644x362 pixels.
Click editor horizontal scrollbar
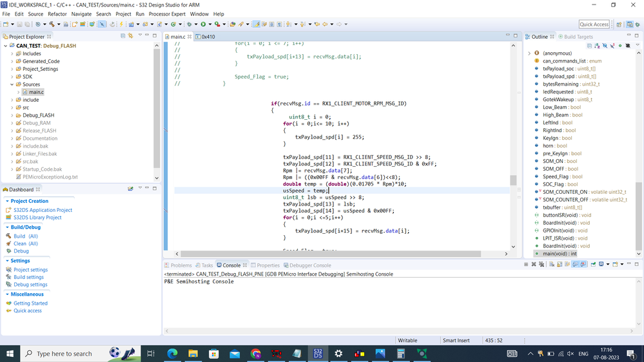(x=331, y=254)
